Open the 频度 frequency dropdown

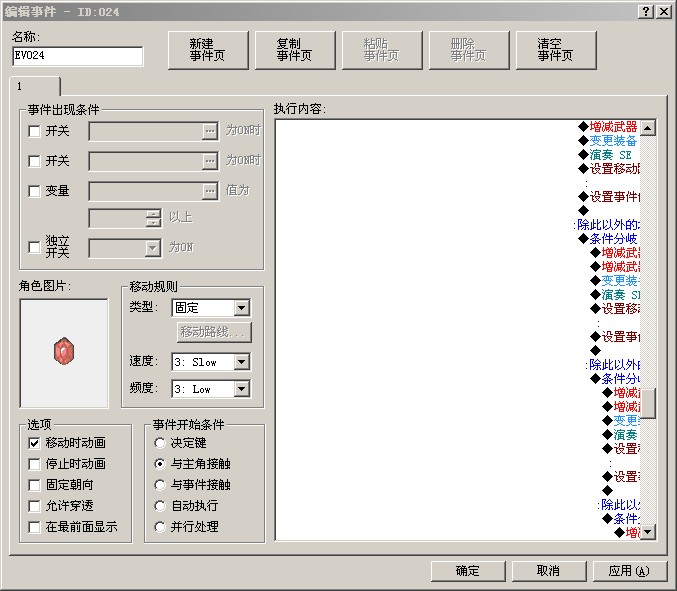point(242,389)
